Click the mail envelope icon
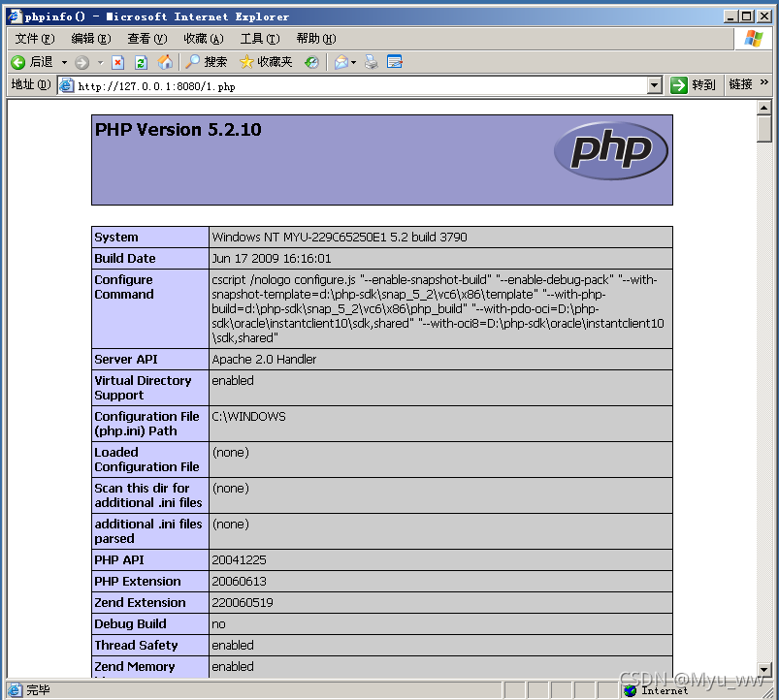Image resolution: width=779 pixels, height=700 pixels. (341, 62)
